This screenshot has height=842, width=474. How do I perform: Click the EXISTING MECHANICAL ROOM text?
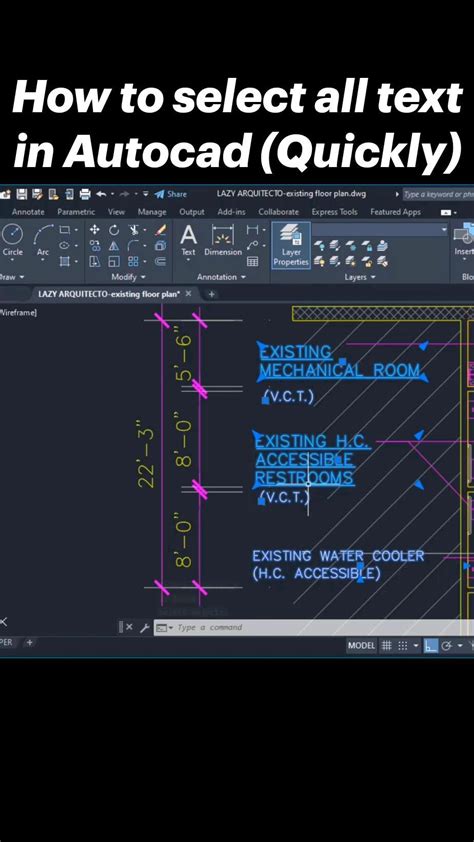point(339,361)
